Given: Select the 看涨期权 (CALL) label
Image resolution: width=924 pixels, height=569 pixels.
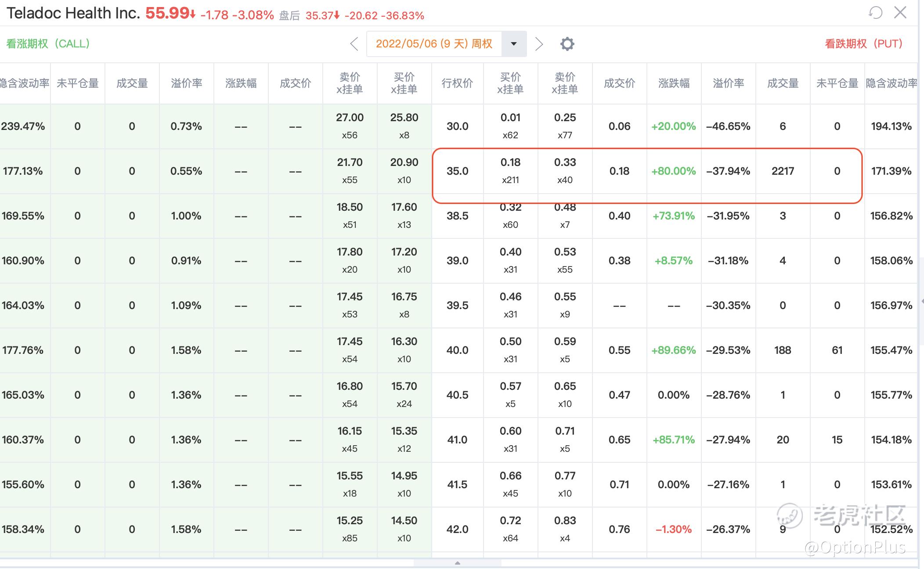Looking at the screenshot, I should [x=48, y=44].
